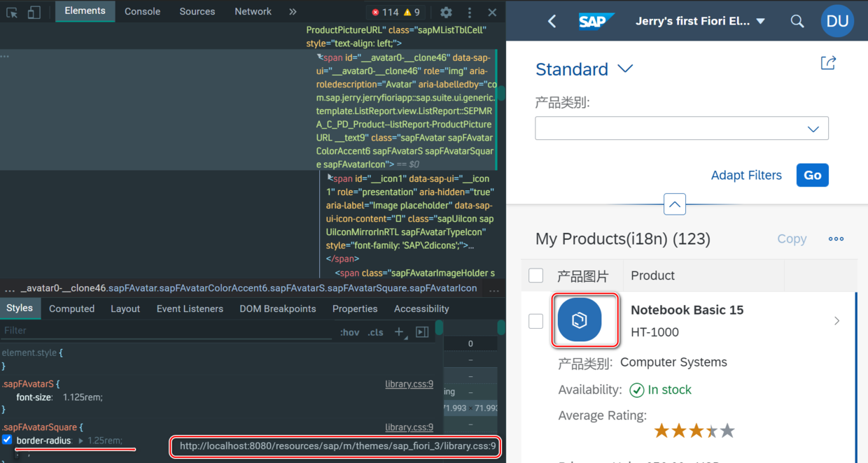Open the DU user avatar
868x463 pixels.
(x=838, y=21)
